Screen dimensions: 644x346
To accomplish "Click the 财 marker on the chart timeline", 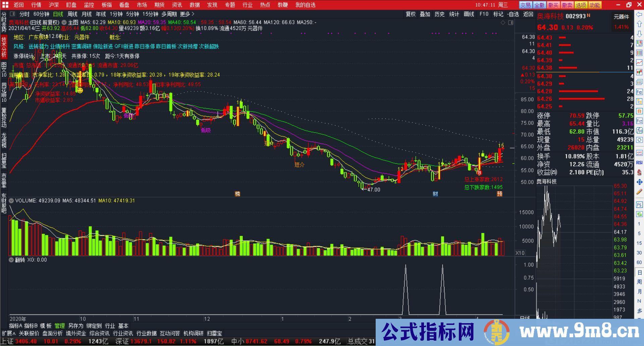I will pos(435,194).
